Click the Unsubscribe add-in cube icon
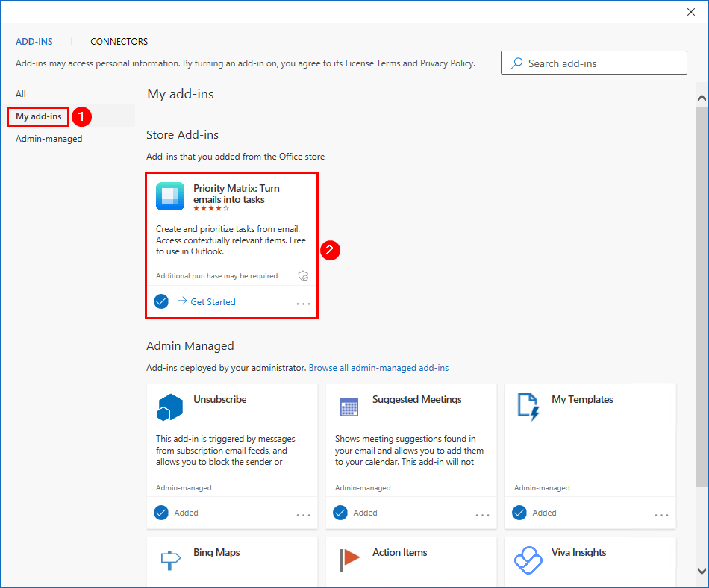The image size is (709, 588). pyautogui.click(x=170, y=407)
